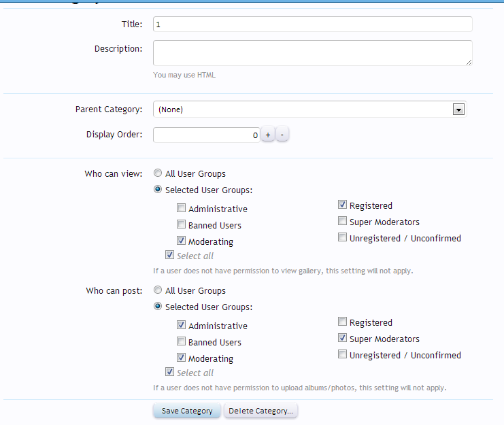Click the Delete Category button

coord(261,411)
